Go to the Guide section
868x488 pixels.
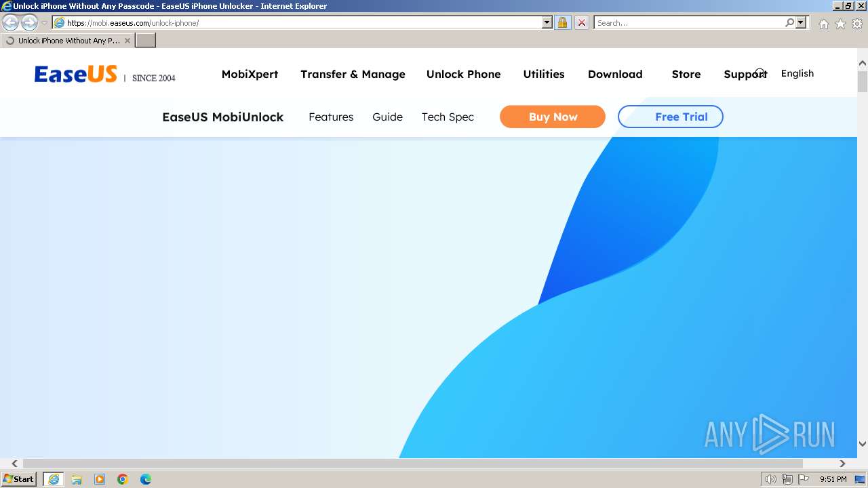pyautogui.click(x=387, y=117)
